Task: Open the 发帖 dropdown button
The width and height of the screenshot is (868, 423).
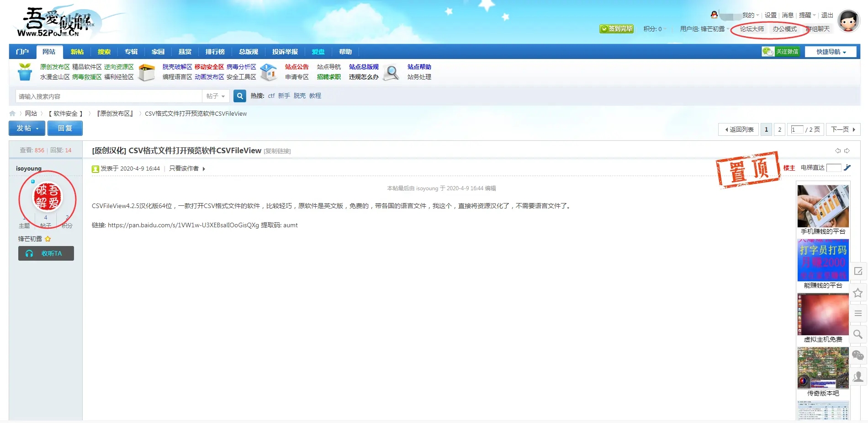Action: click(27, 129)
